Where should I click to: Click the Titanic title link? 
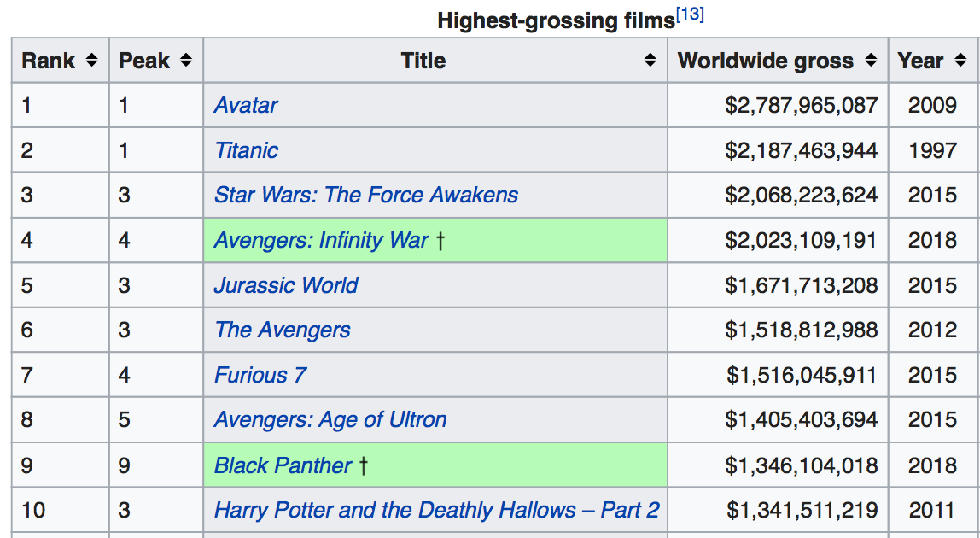246,150
